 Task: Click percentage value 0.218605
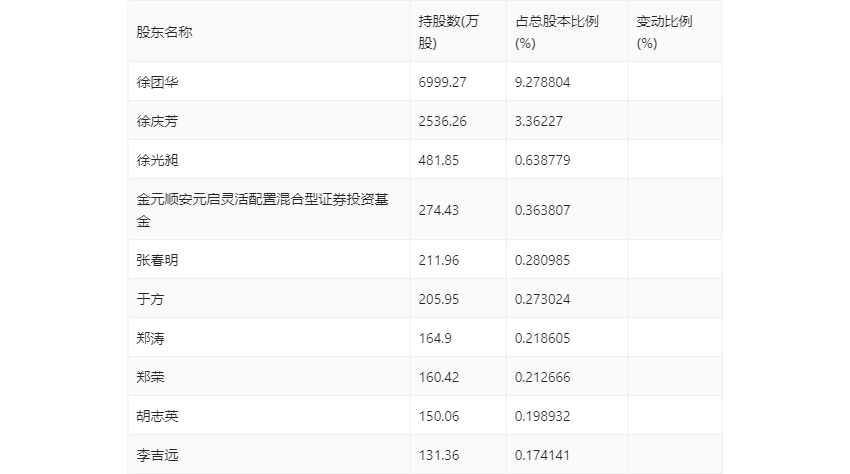tap(543, 338)
